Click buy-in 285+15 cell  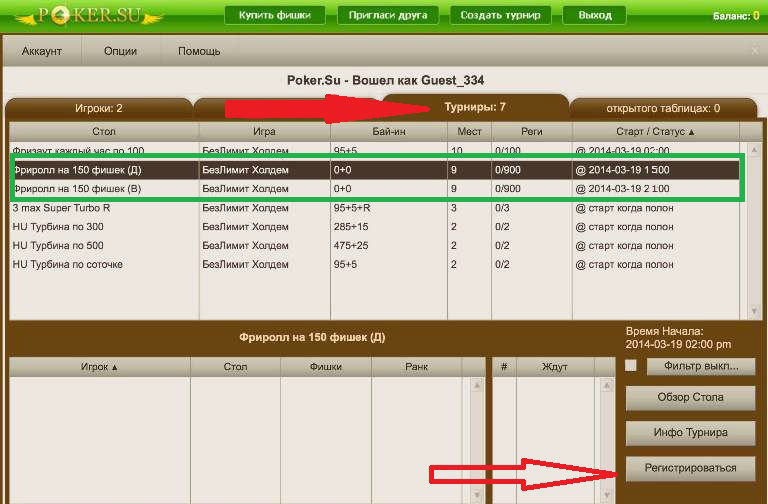pos(389,227)
